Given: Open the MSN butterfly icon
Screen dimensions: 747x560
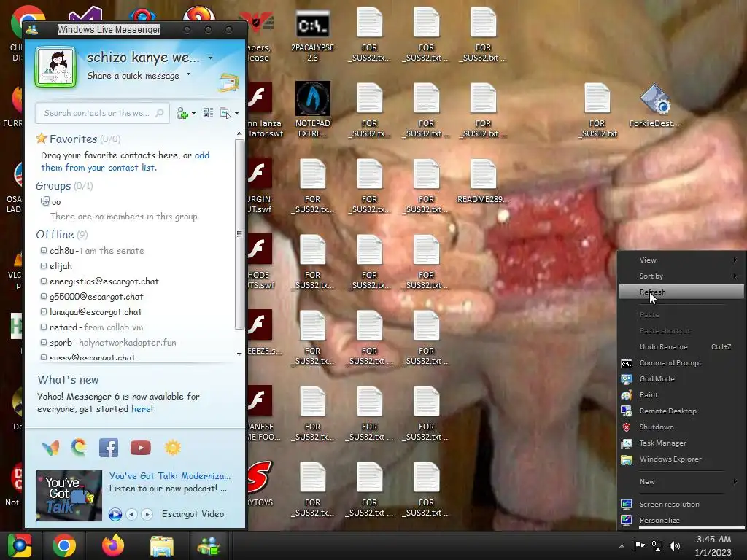Looking at the screenshot, I should click(x=50, y=448).
